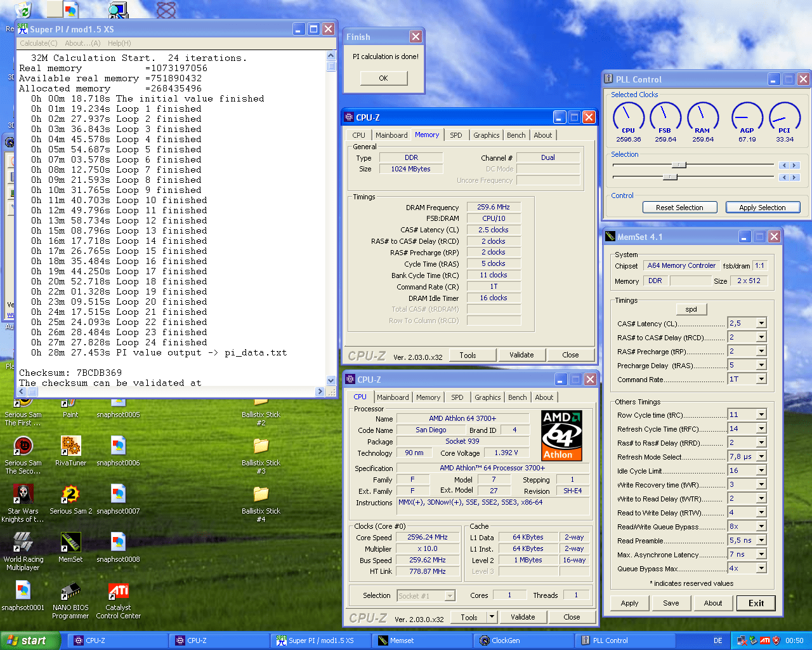The height and width of the screenshot is (650, 812).
Task: Click the upper PLL Control selection slider
Action: (679, 165)
